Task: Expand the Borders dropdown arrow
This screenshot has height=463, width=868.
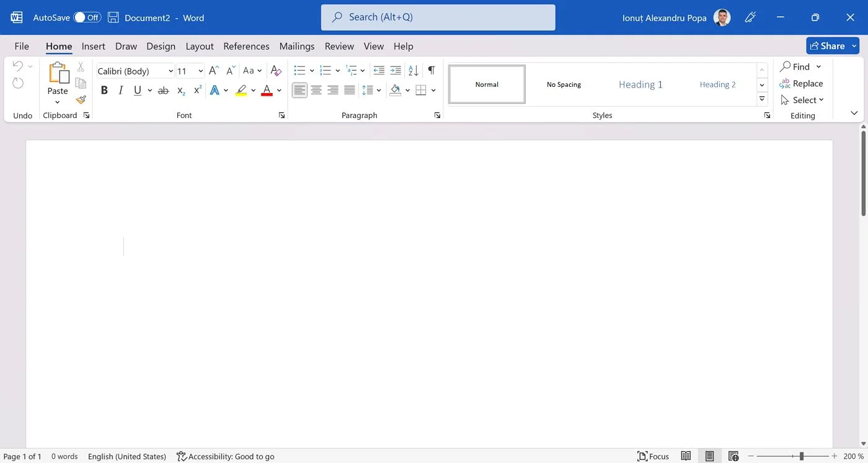Action: tap(433, 91)
